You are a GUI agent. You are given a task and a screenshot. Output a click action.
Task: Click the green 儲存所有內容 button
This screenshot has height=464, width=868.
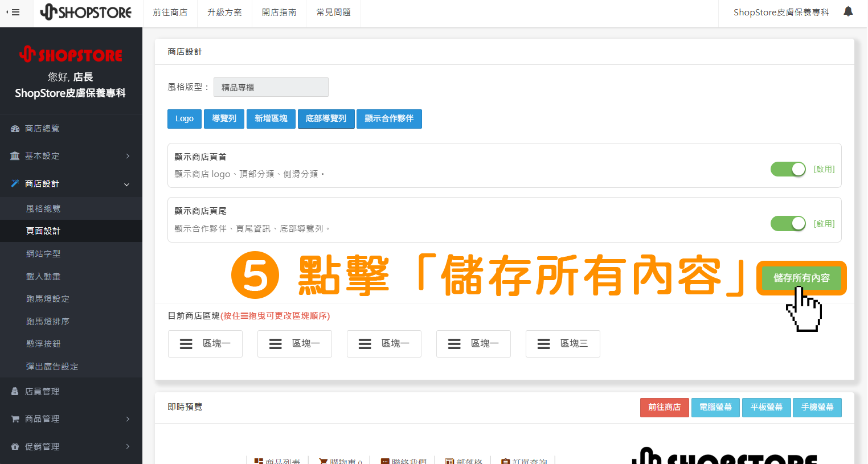tap(801, 278)
